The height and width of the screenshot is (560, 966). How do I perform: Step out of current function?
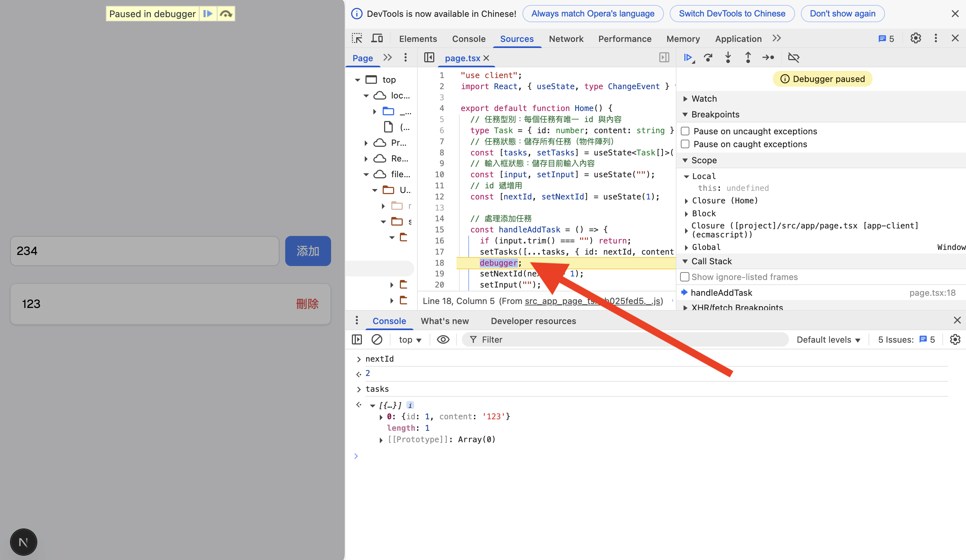(x=748, y=57)
